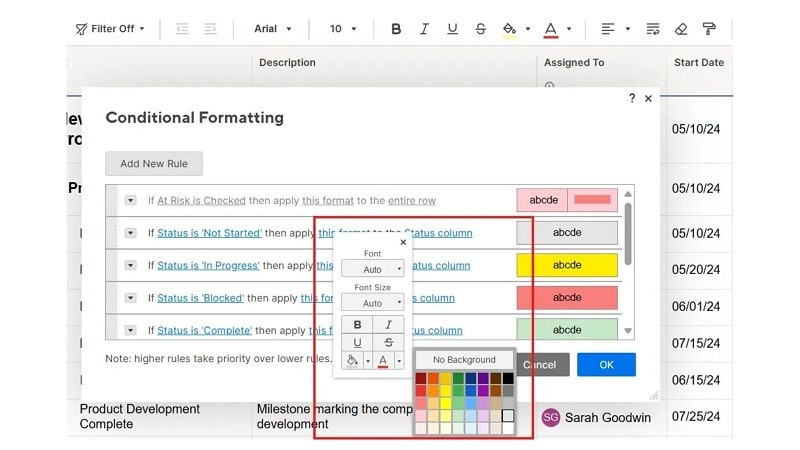Click the green abcde format preview

point(567,330)
